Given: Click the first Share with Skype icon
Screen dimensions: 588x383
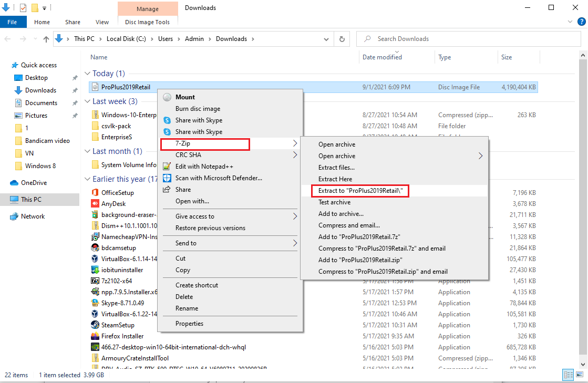Looking at the screenshot, I should click(167, 120).
